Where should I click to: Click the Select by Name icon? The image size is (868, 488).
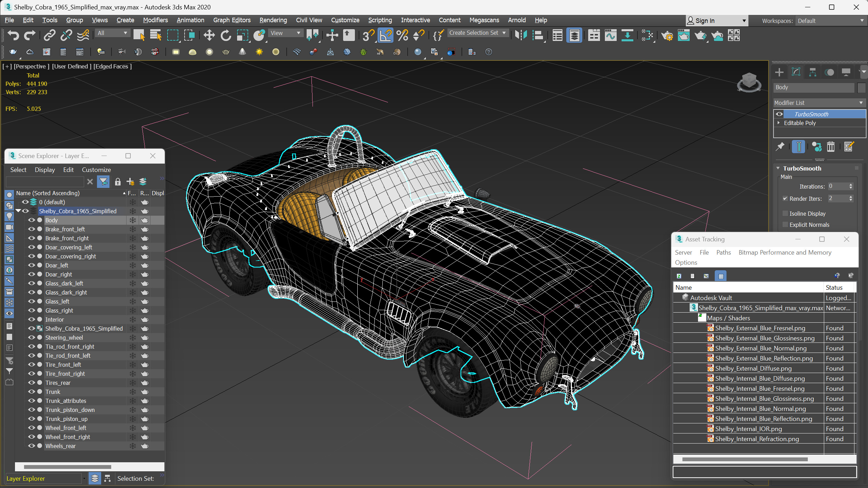[x=155, y=35]
